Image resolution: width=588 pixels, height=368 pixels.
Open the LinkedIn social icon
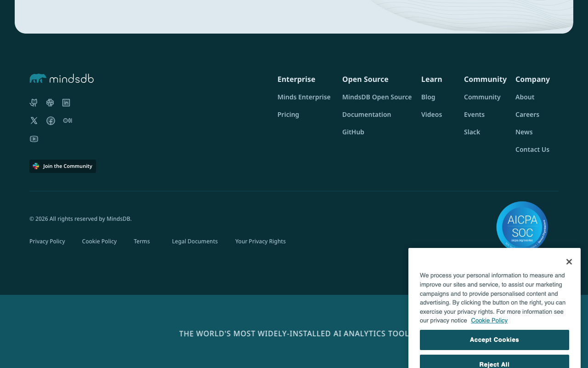[x=66, y=103]
